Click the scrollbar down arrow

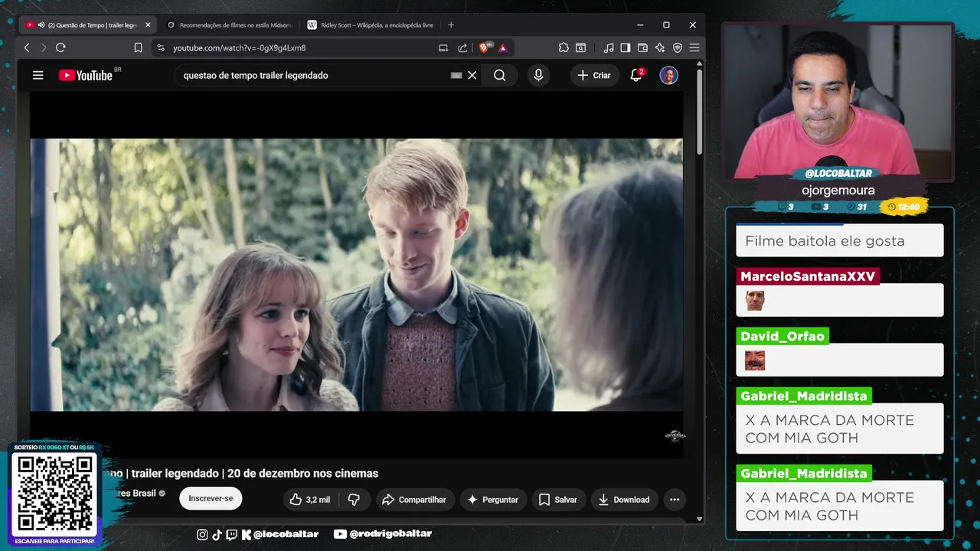pyautogui.click(x=700, y=519)
